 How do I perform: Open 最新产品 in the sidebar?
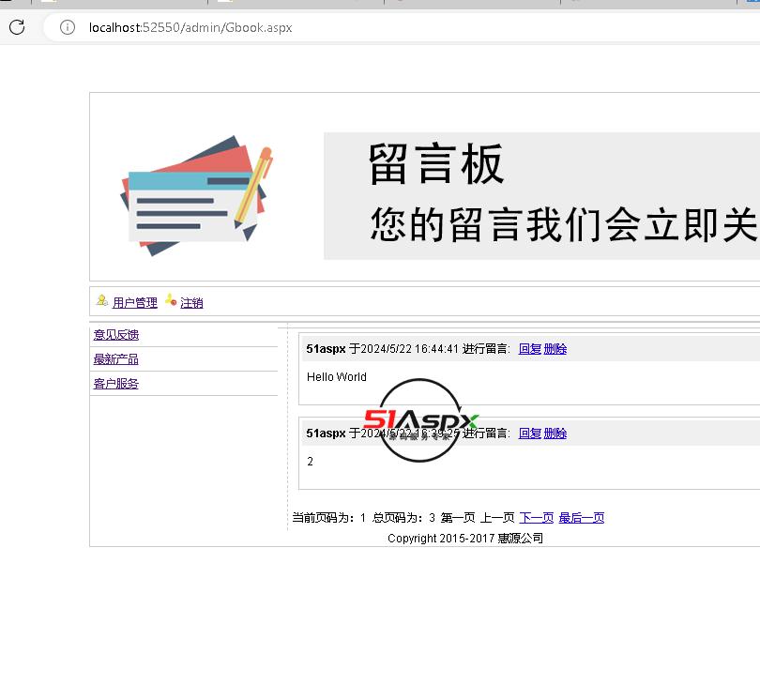pos(115,359)
